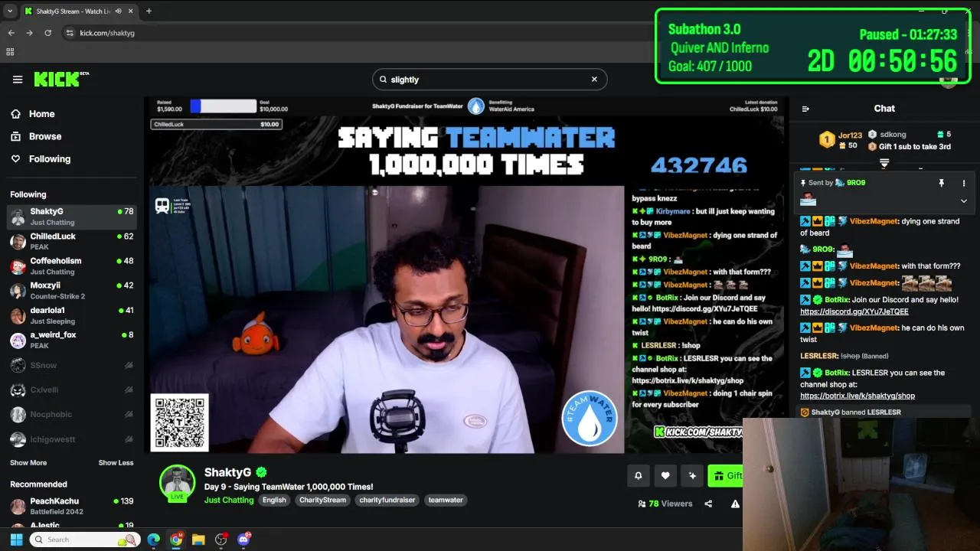Clear the search field with the X

pos(594,79)
